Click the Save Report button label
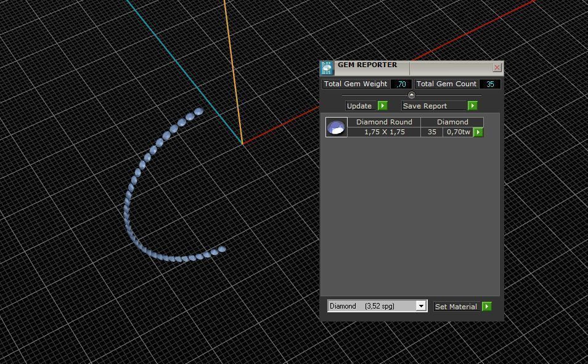This screenshot has height=364, width=588. point(434,106)
